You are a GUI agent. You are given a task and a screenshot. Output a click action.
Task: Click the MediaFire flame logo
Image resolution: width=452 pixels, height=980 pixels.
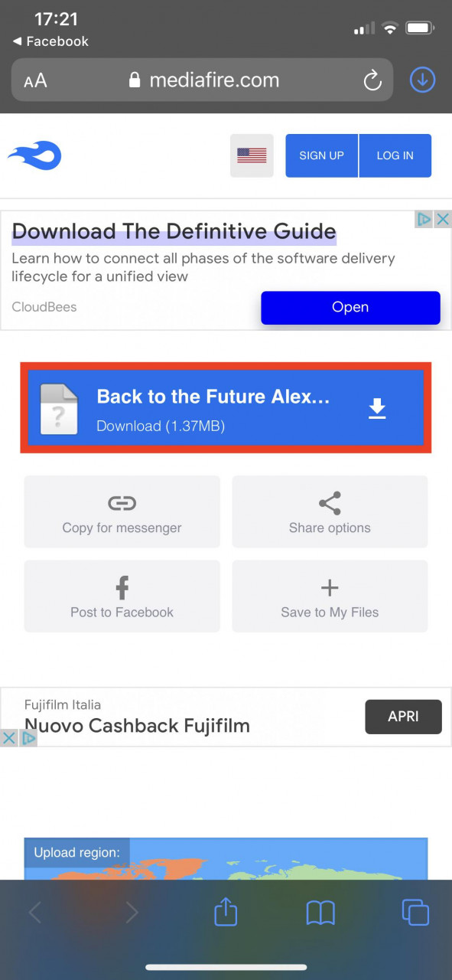click(x=34, y=155)
